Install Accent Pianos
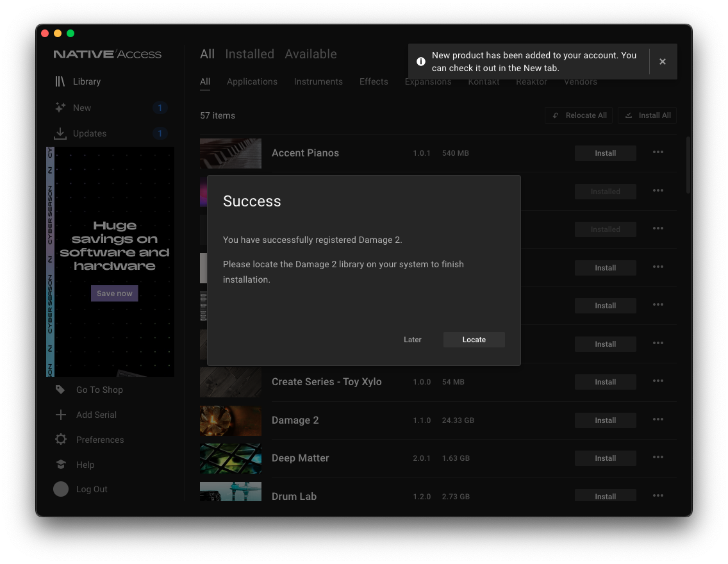 coord(606,153)
